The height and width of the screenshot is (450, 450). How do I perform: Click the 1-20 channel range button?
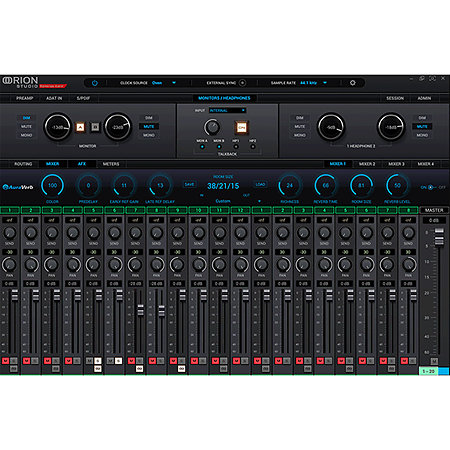(x=428, y=371)
